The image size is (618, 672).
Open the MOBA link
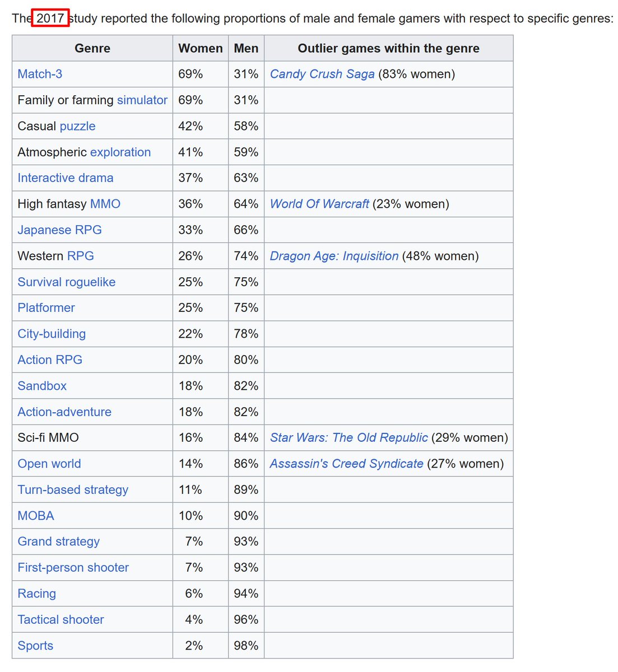point(36,516)
